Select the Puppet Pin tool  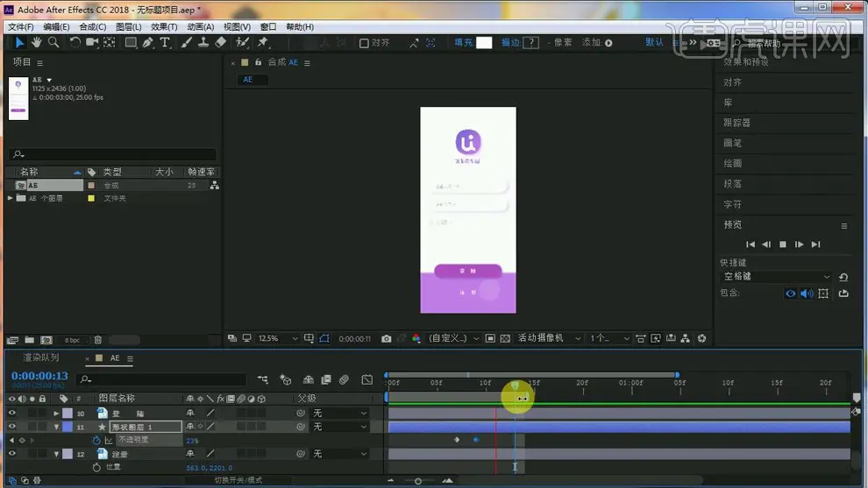pos(262,42)
